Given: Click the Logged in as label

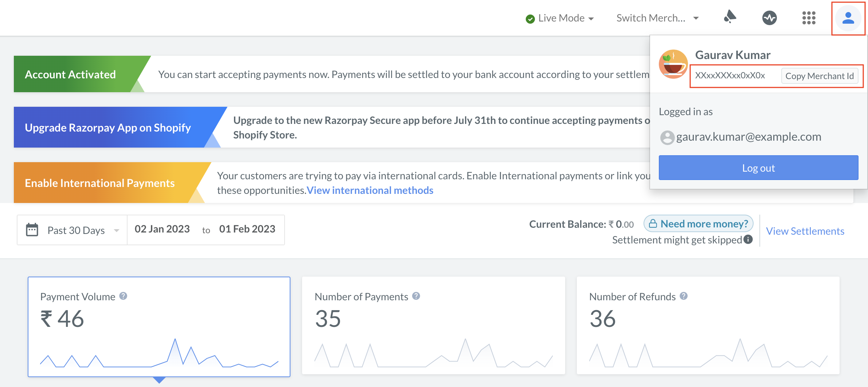Looking at the screenshot, I should click(686, 112).
